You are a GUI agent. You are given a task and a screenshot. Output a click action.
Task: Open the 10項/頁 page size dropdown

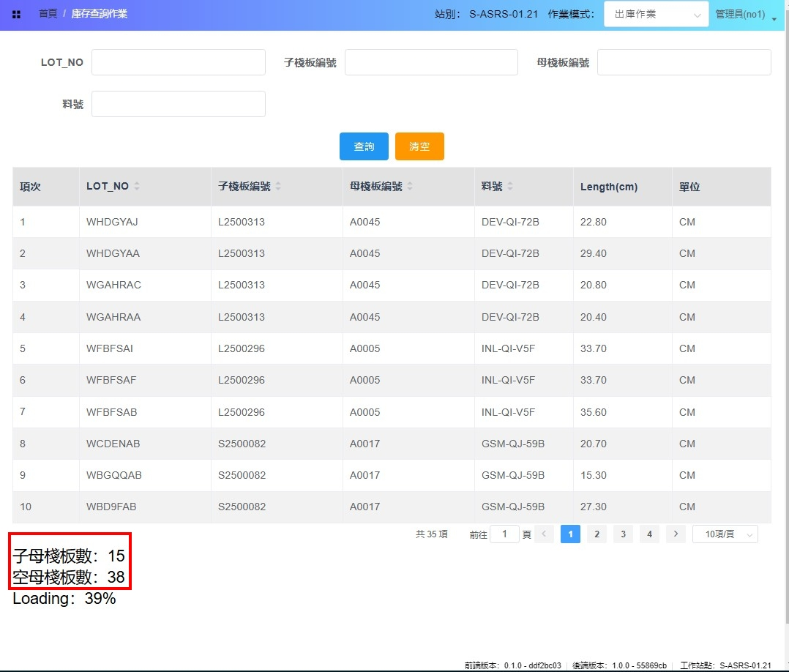(x=725, y=534)
